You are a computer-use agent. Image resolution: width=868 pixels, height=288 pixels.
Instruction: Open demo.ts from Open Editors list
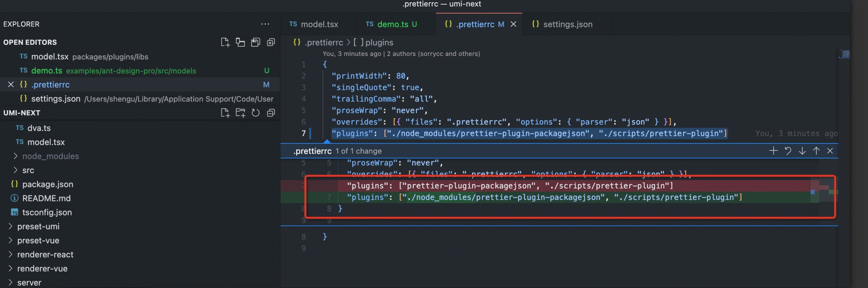[140, 71]
